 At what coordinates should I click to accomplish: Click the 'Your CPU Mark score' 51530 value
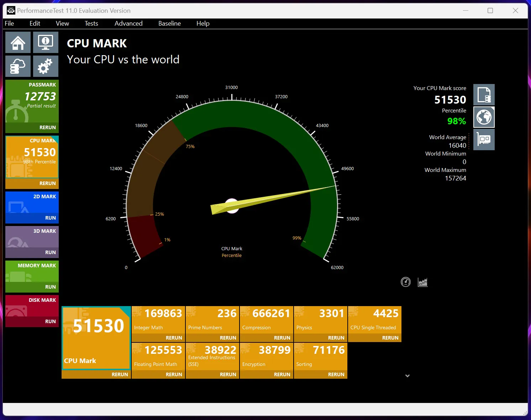(450, 100)
